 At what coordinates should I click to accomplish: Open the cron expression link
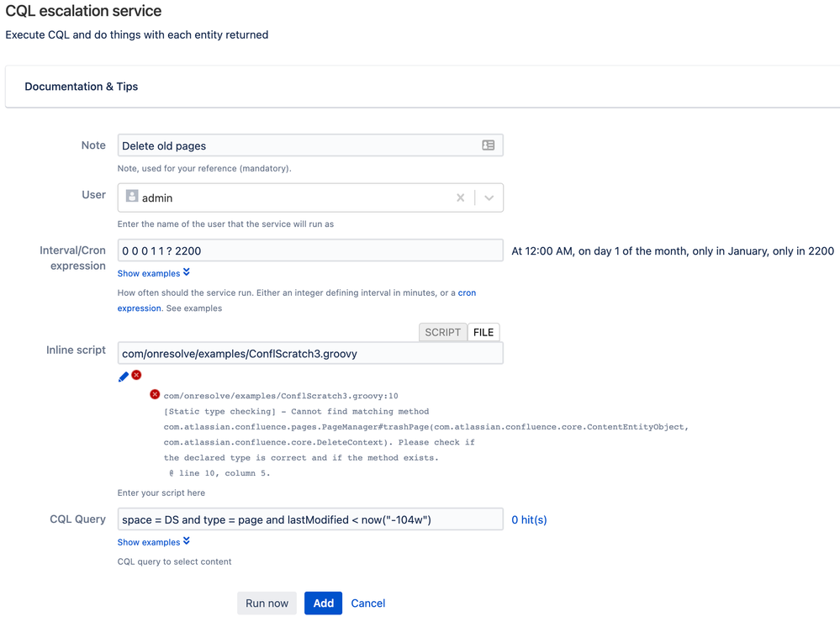(x=297, y=300)
